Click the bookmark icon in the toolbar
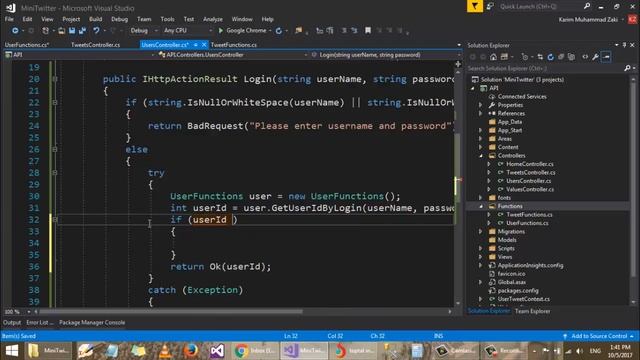The height and width of the screenshot is (360, 640). (x=368, y=31)
